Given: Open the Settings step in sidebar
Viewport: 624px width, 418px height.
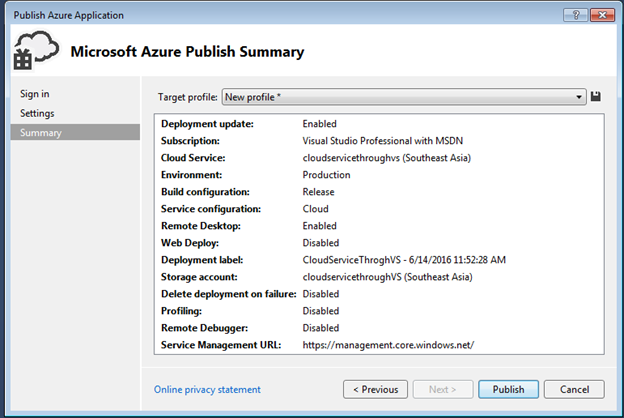Looking at the screenshot, I should tap(37, 113).
